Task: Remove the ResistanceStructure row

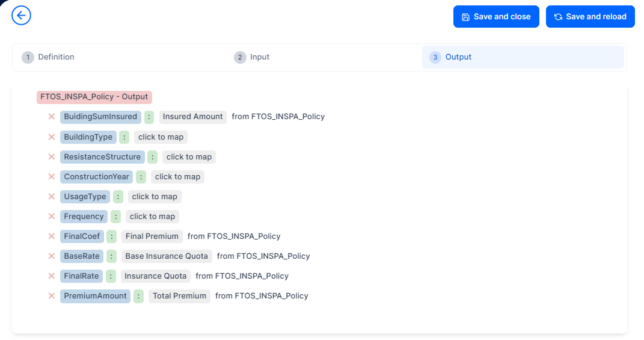Action: click(52, 157)
